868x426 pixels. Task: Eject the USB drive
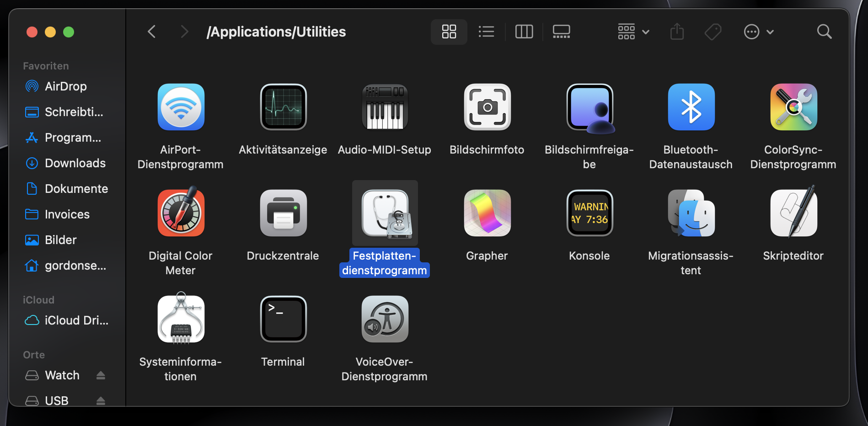click(x=101, y=400)
